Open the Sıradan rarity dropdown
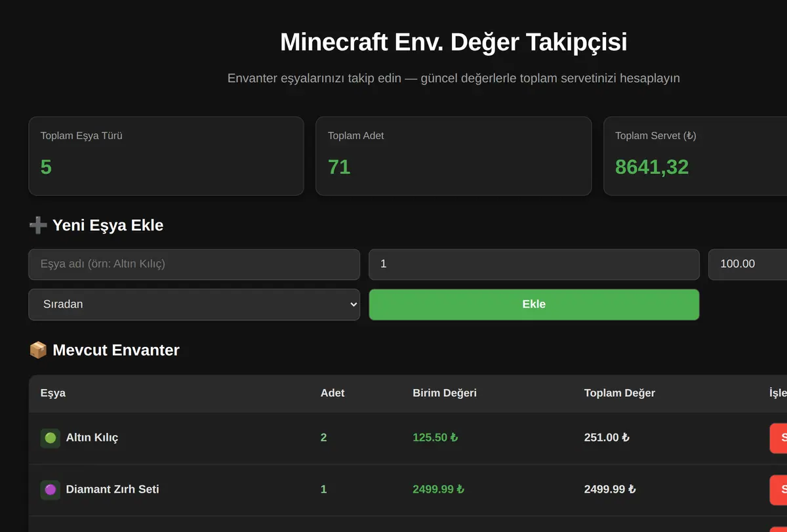The height and width of the screenshot is (532, 787). click(194, 304)
